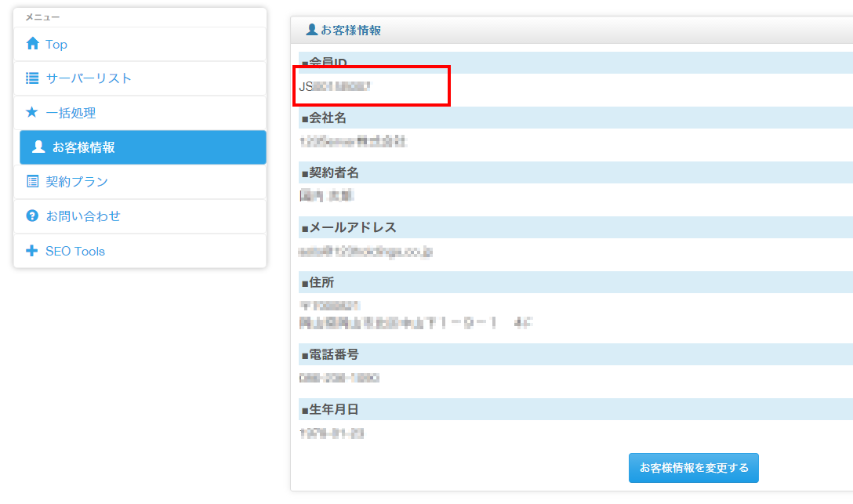This screenshot has width=853, height=504.
Task: Click the plus icon beside SEO Tools
Action: pyautogui.click(x=32, y=252)
